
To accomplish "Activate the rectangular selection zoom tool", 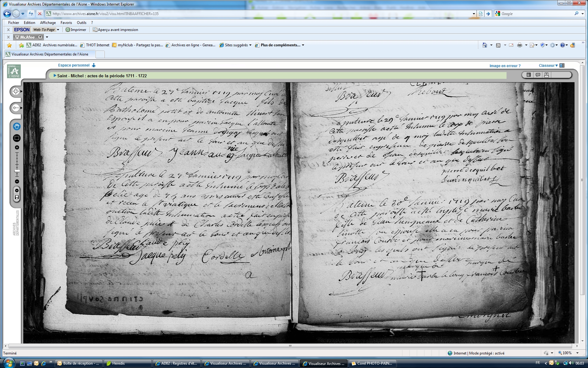I will click(17, 138).
